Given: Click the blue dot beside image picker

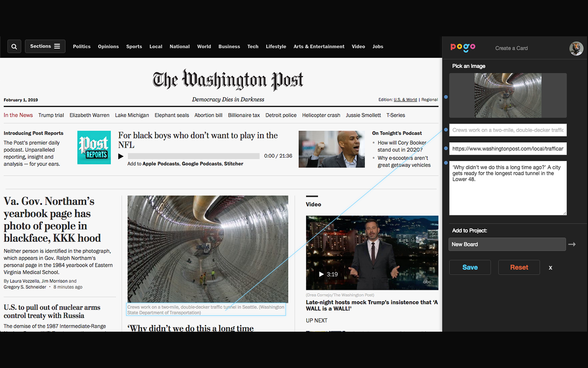Looking at the screenshot, I should tap(446, 97).
